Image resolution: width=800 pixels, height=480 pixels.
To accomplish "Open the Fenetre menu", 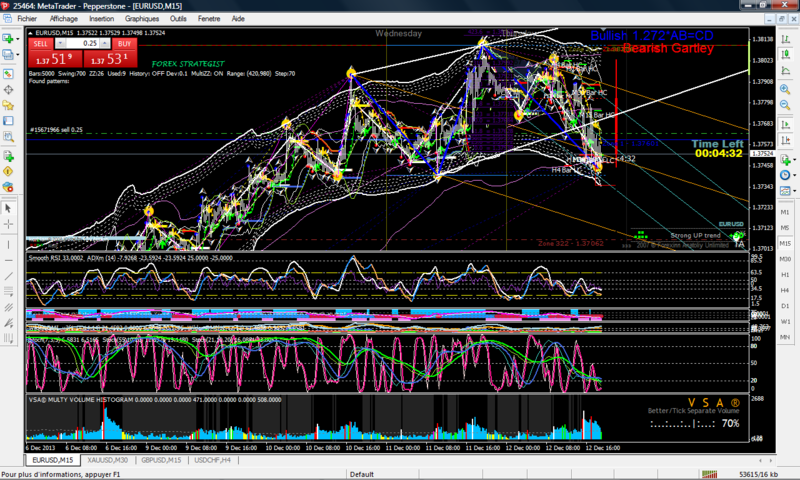I will [209, 18].
